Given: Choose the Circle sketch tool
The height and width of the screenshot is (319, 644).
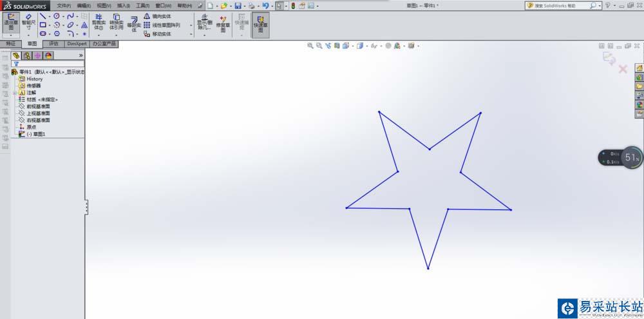Looking at the screenshot, I should point(57,16).
